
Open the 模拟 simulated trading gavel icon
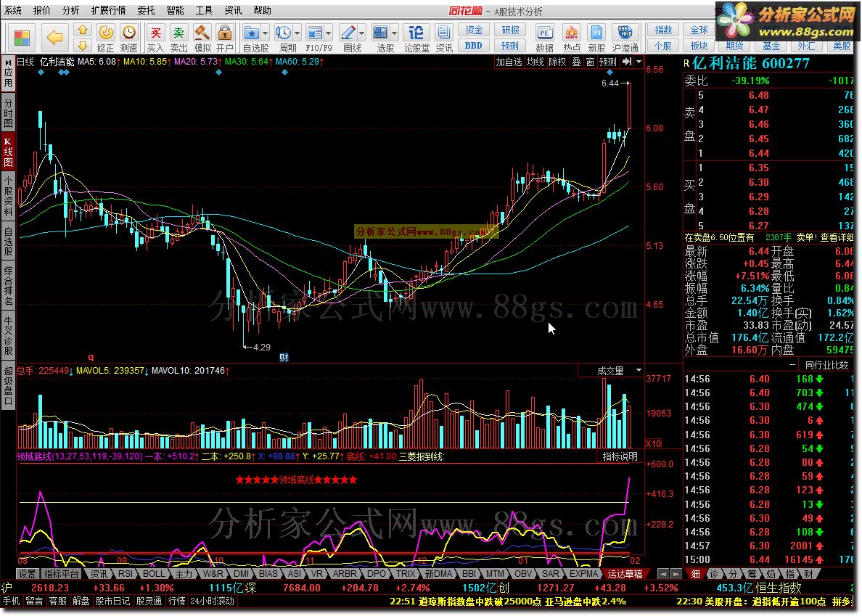[202, 38]
